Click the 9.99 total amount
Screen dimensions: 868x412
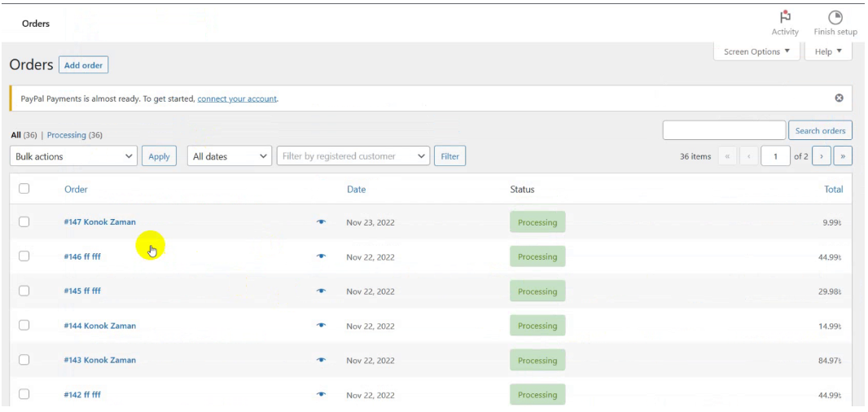click(832, 222)
